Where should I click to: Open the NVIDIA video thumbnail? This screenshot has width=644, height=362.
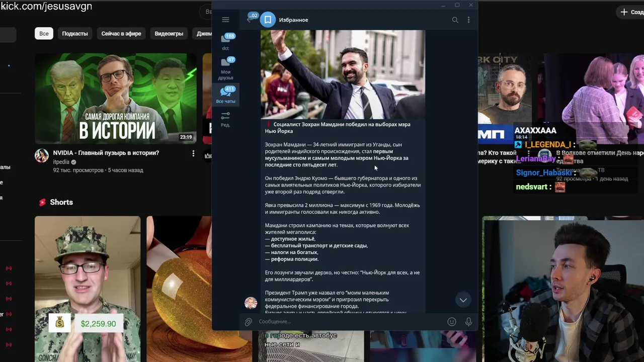point(116,99)
